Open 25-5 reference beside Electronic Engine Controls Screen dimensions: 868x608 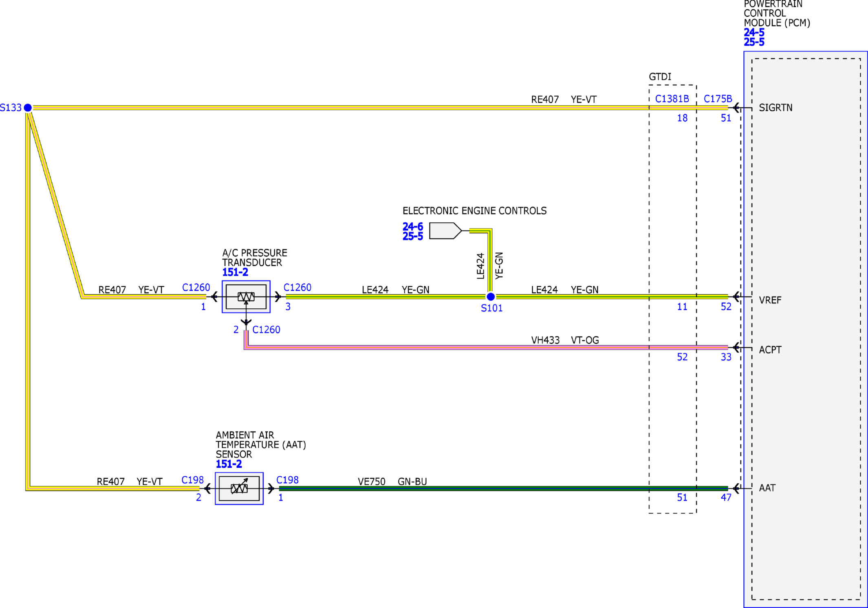[x=413, y=237]
